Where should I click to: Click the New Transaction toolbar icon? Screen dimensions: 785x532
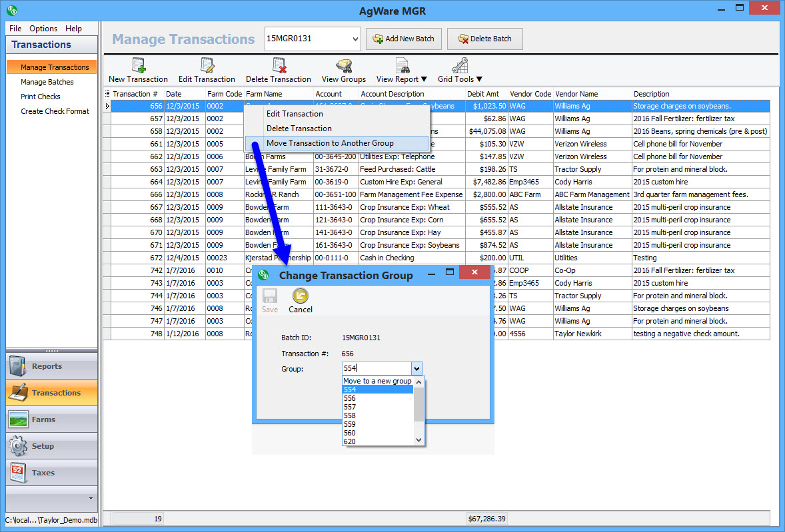138,66
